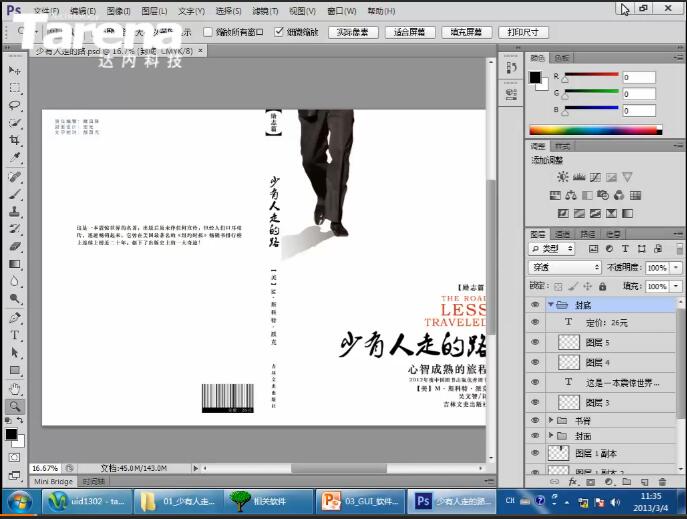The height and width of the screenshot is (519, 687).
Task: Select the Rectangle shape tool
Action: [x=14, y=371]
